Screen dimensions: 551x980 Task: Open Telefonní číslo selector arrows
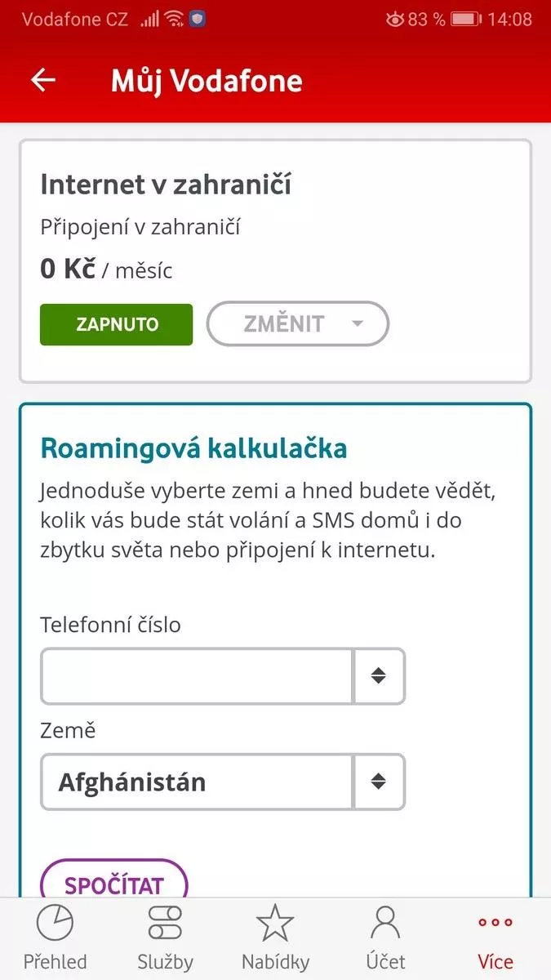click(x=378, y=676)
